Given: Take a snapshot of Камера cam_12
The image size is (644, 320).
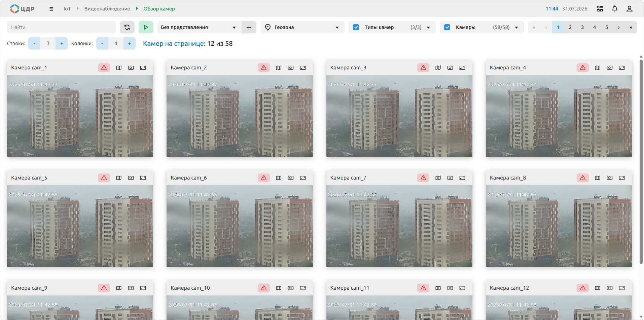Looking at the screenshot, I should click(x=610, y=288).
